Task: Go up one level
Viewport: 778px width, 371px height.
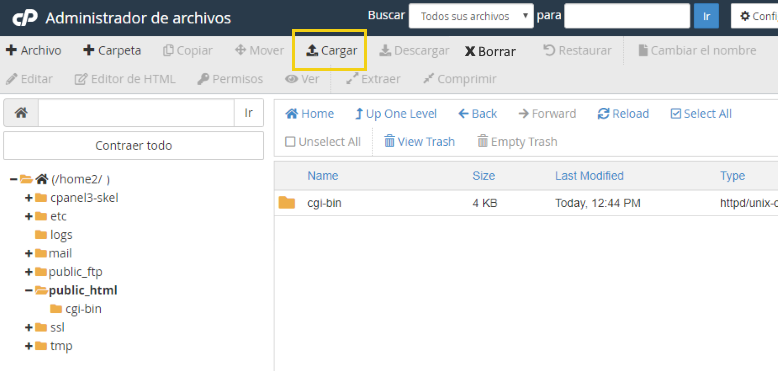Action: point(396,114)
